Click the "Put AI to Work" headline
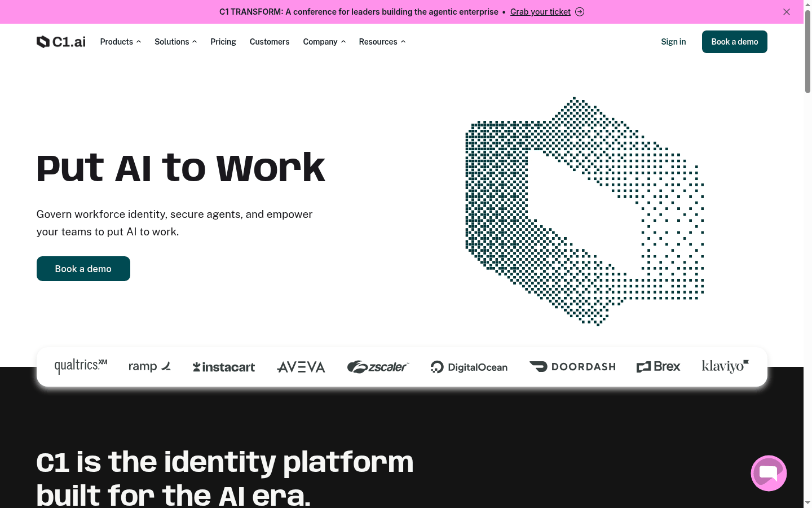This screenshot has width=812, height=508. coord(181,168)
